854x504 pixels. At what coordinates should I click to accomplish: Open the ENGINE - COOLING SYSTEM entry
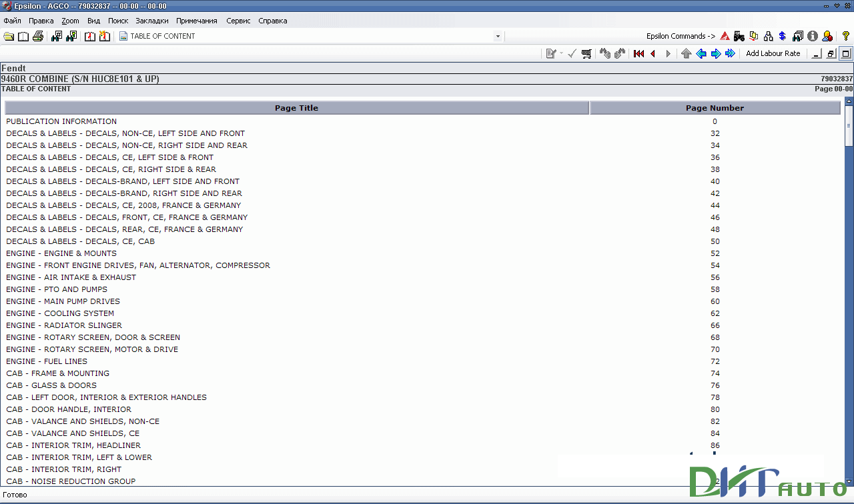pos(61,313)
